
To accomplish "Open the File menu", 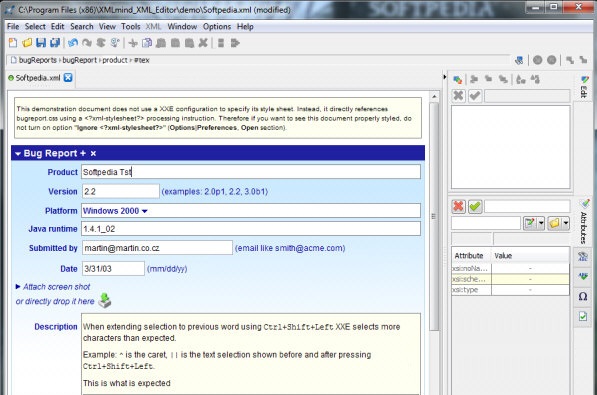I will (x=13, y=27).
